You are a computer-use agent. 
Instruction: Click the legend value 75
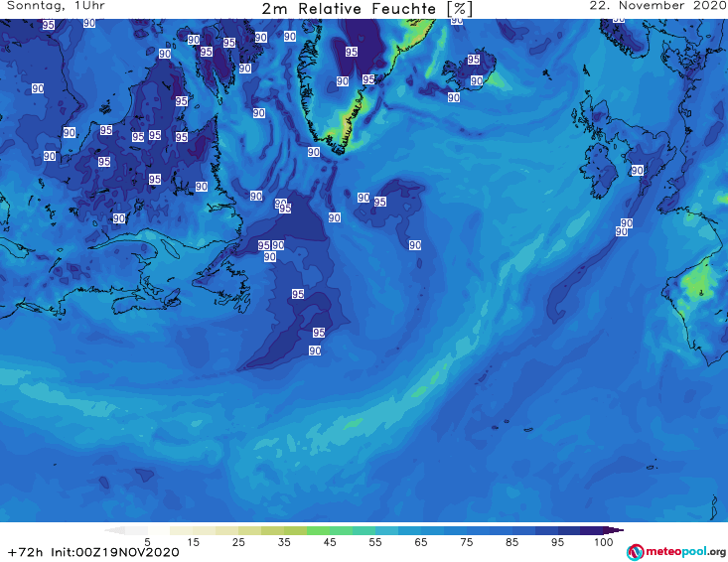pos(466,542)
